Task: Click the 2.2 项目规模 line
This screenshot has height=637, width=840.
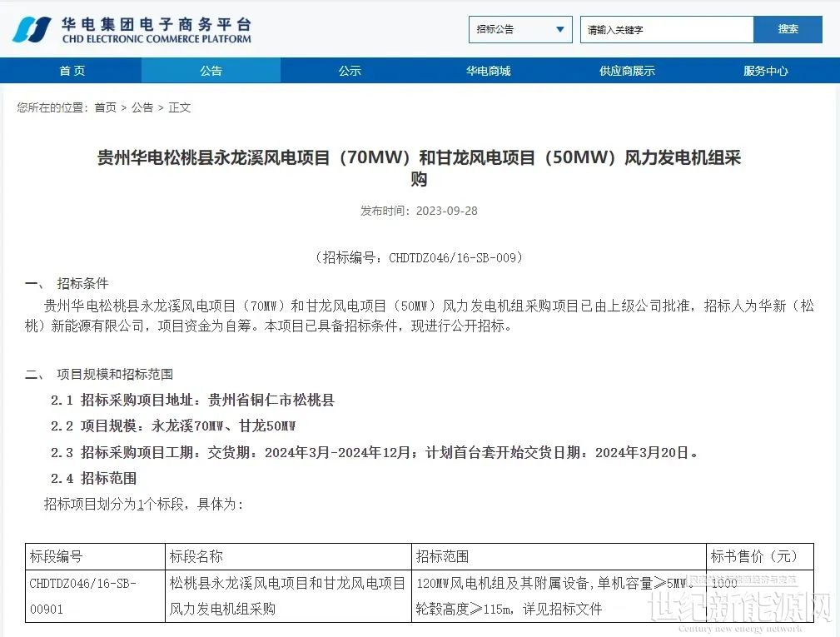Action: (x=173, y=426)
